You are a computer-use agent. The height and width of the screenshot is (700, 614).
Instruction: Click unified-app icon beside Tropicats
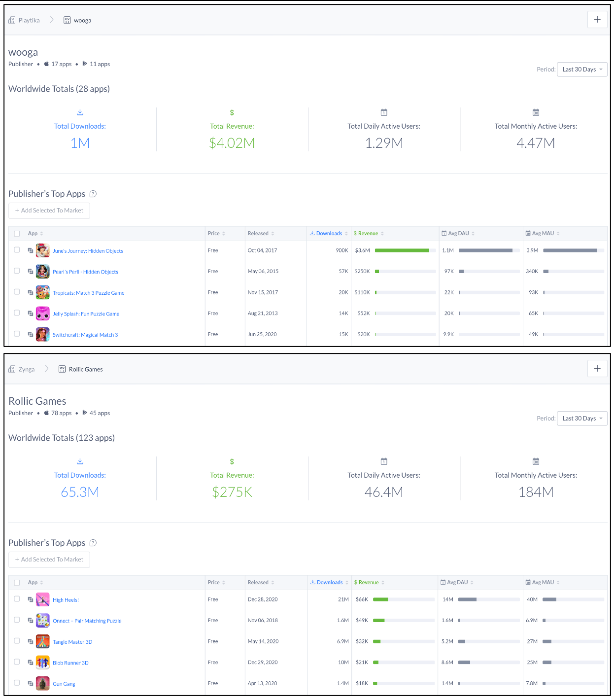[31, 292]
